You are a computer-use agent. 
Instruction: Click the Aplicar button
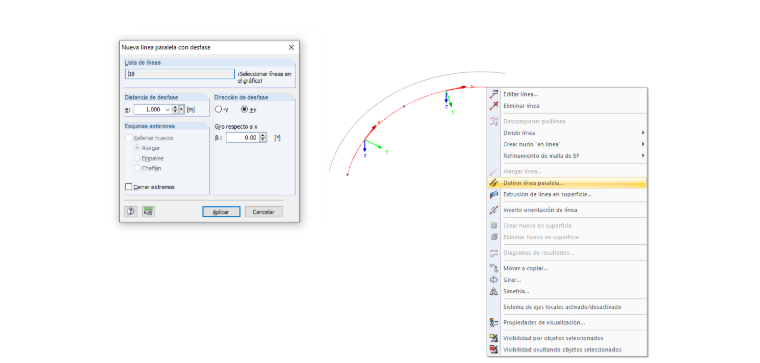221,212
